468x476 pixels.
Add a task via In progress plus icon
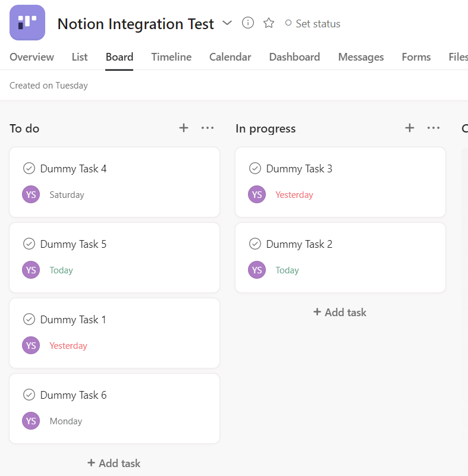tap(410, 128)
